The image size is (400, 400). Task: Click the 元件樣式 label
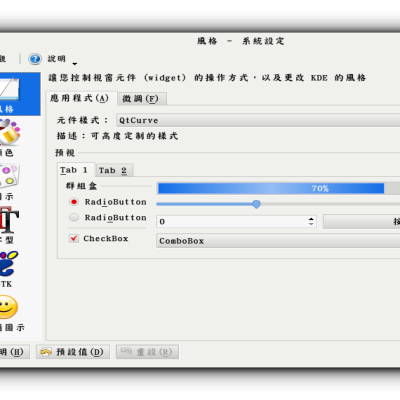[83, 120]
